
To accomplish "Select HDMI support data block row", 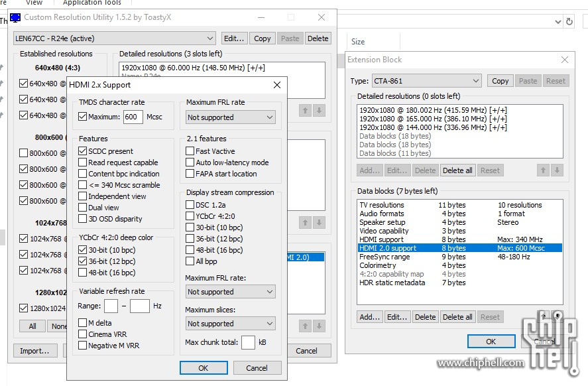I will point(460,239).
